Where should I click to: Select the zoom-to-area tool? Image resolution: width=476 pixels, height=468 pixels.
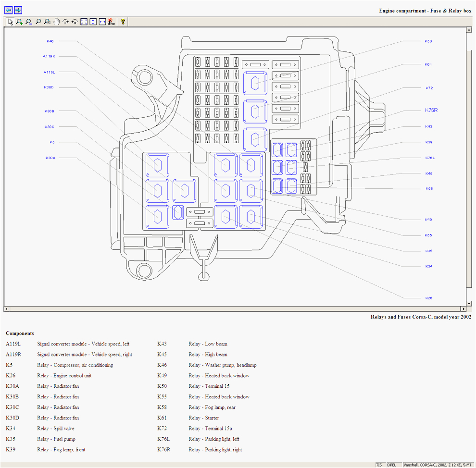pyautogui.click(x=47, y=22)
